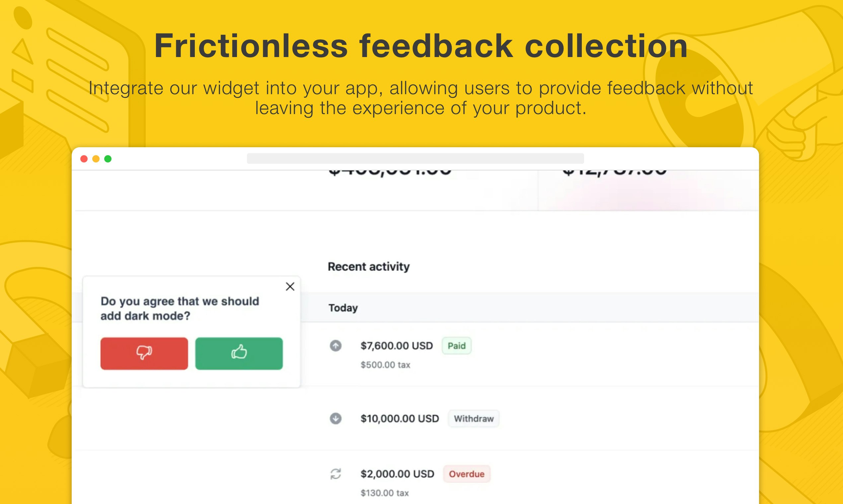The image size is (843, 504).
Task: Click the dark mode question text
Action: click(x=180, y=308)
